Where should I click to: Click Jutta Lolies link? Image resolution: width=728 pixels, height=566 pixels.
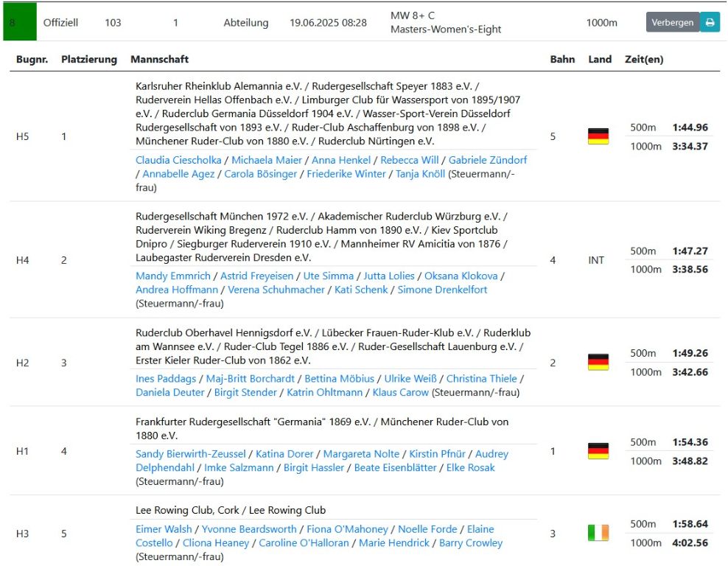click(x=388, y=276)
